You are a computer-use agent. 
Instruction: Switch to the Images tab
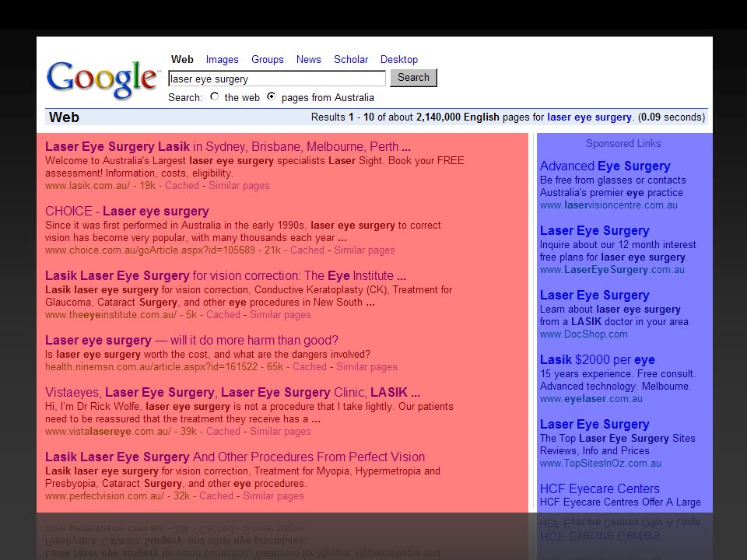[222, 60]
